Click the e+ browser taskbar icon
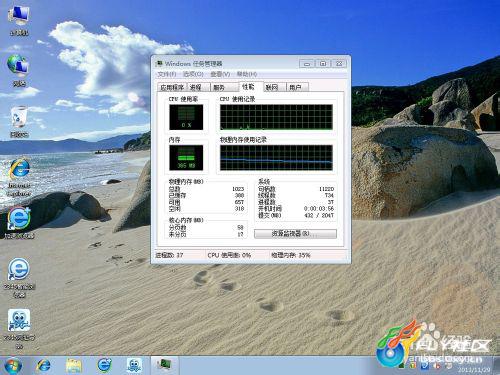Image resolution: width=500 pixels, height=375 pixels. [104, 365]
